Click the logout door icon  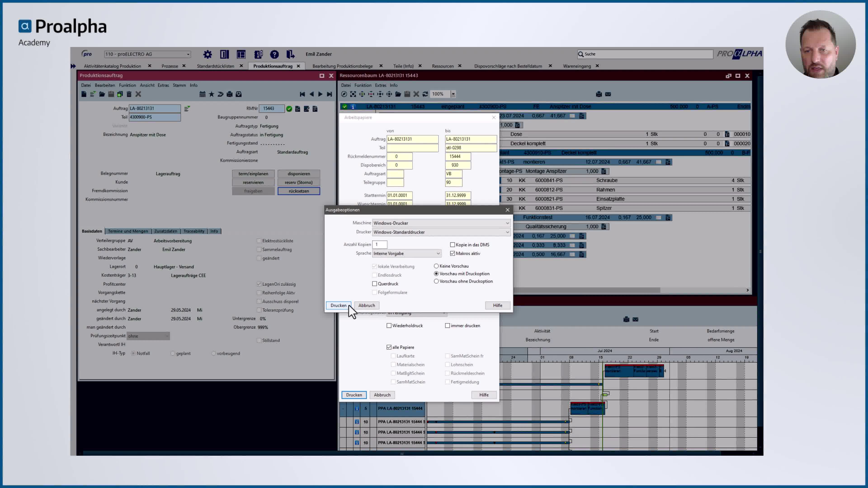click(290, 54)
